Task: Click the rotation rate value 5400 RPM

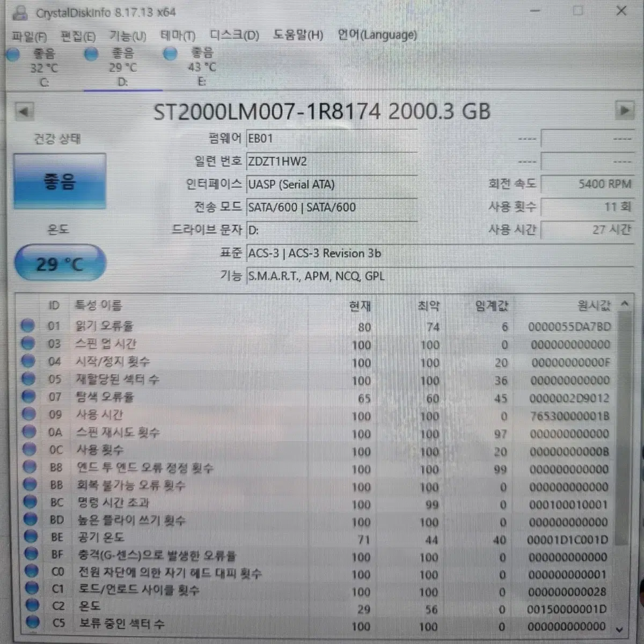Action: click(588, 184)
